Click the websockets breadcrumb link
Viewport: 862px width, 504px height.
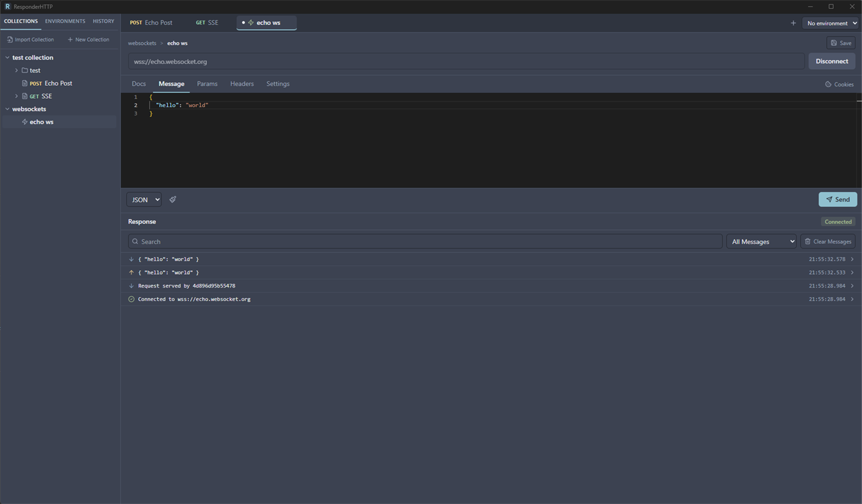tap(142, 44)
